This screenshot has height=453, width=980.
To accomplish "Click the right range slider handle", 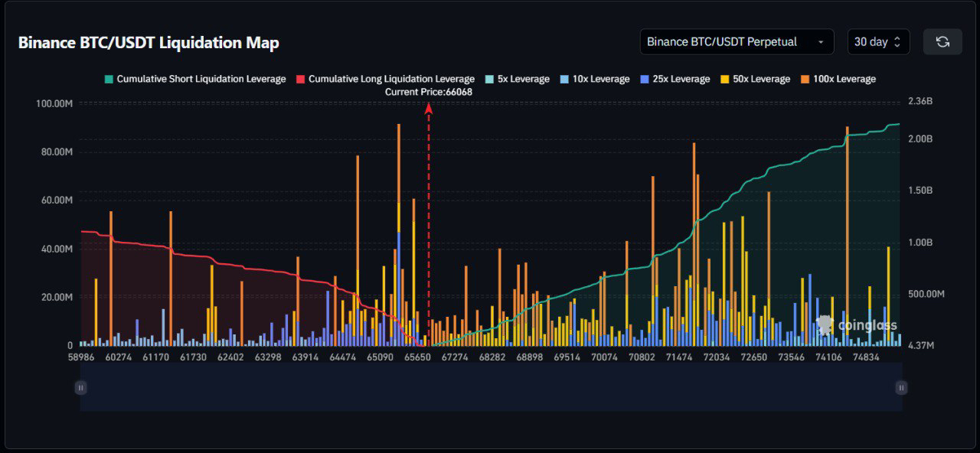I will pyautogui.click(x=901, y=388).
